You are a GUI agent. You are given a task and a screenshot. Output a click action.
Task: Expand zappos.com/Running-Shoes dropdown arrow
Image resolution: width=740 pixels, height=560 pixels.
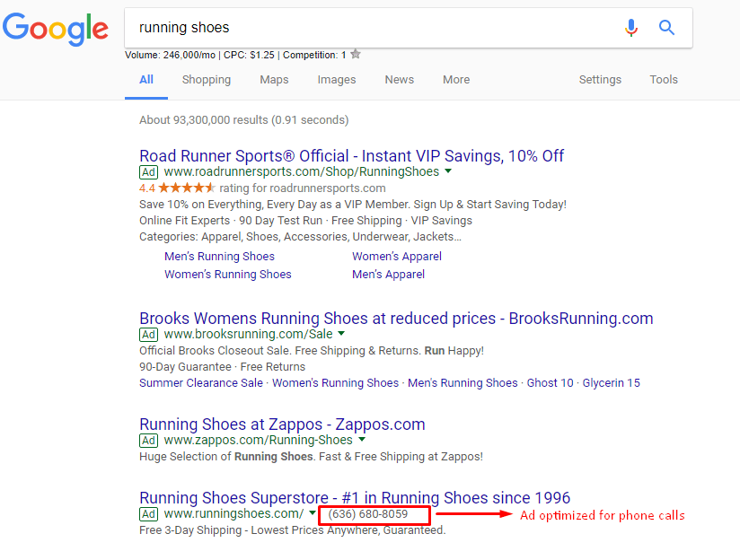(x=362, y=439)
